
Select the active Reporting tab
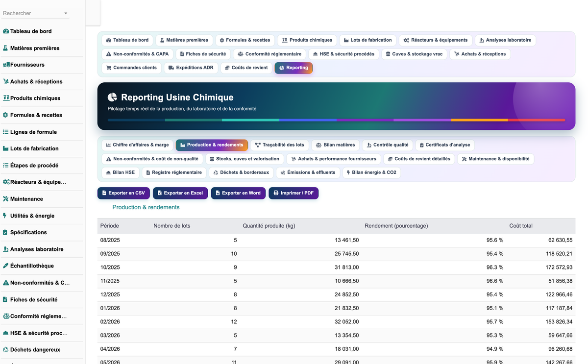coord(294,68)
